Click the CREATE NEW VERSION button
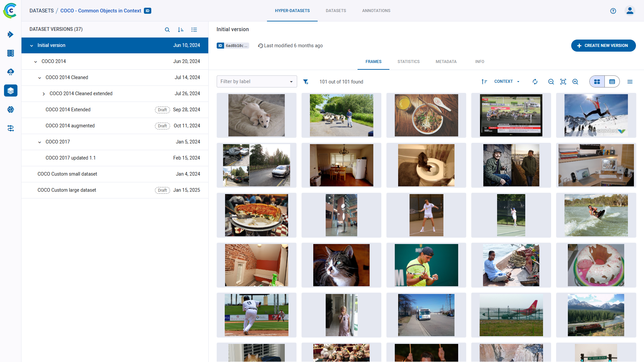The width and height of the screenshot is (644, 362). tap(603, 45)
